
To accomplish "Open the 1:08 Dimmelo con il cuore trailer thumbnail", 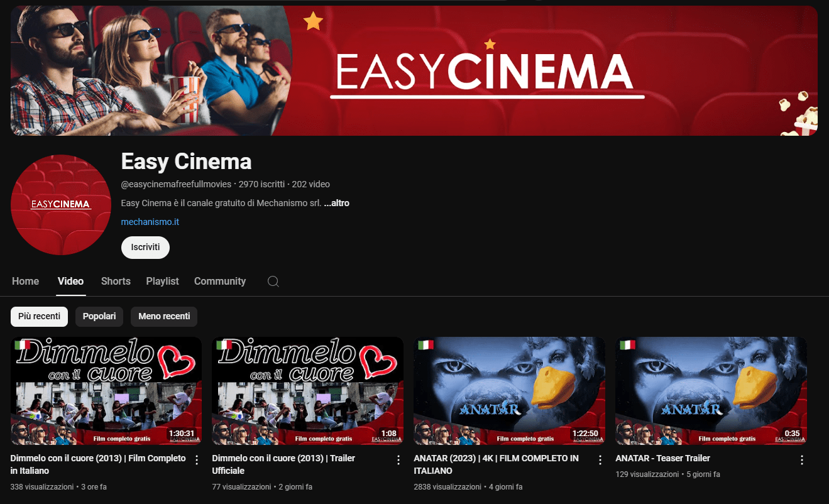I will (308, 391).
